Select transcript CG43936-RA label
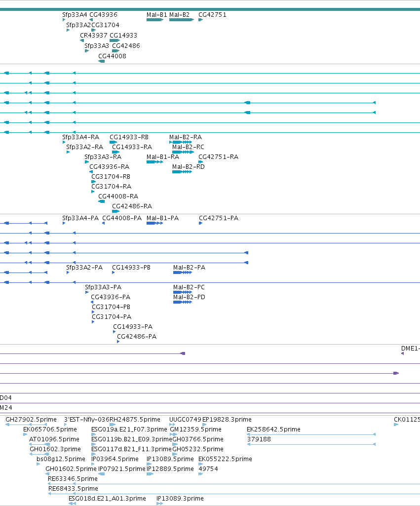Image resolution: width=420 pixels, height=506 pixels. (110, 167)
